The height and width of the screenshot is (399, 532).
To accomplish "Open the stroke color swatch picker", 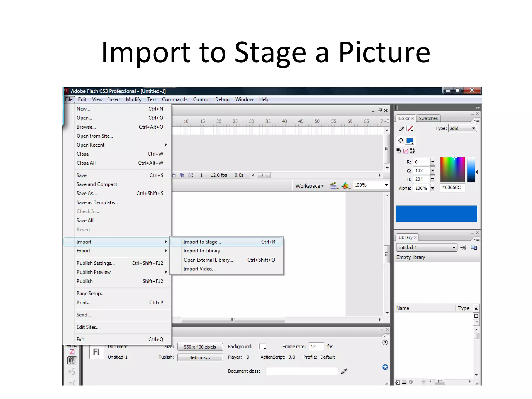I will (x=410, y=129).
